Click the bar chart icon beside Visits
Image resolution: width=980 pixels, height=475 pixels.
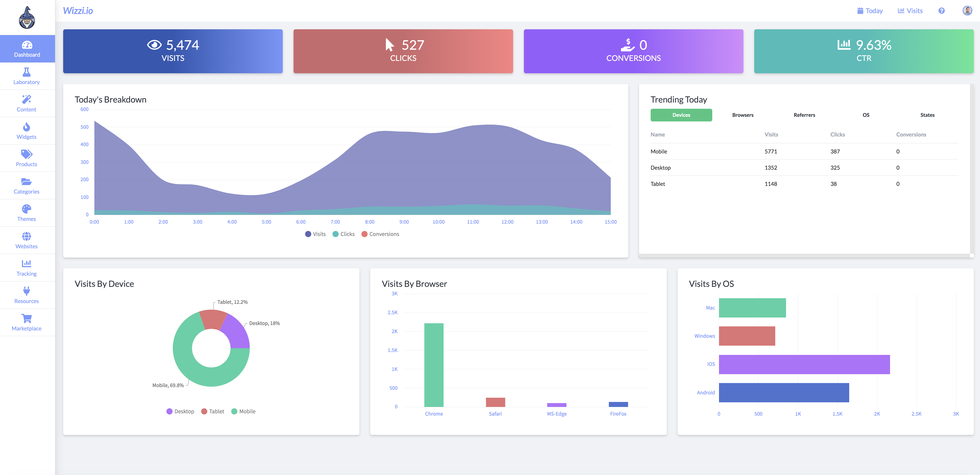[x=900, y=11]
